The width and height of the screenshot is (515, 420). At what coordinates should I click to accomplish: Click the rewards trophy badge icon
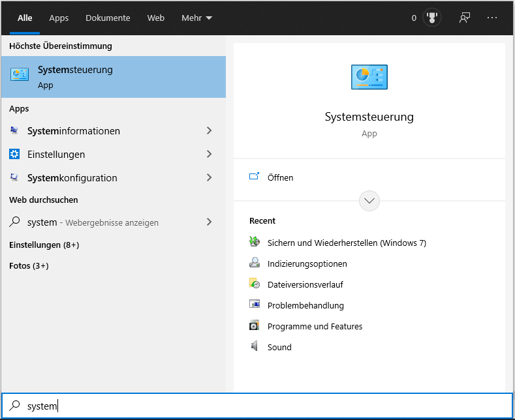(x=431, y=18)
